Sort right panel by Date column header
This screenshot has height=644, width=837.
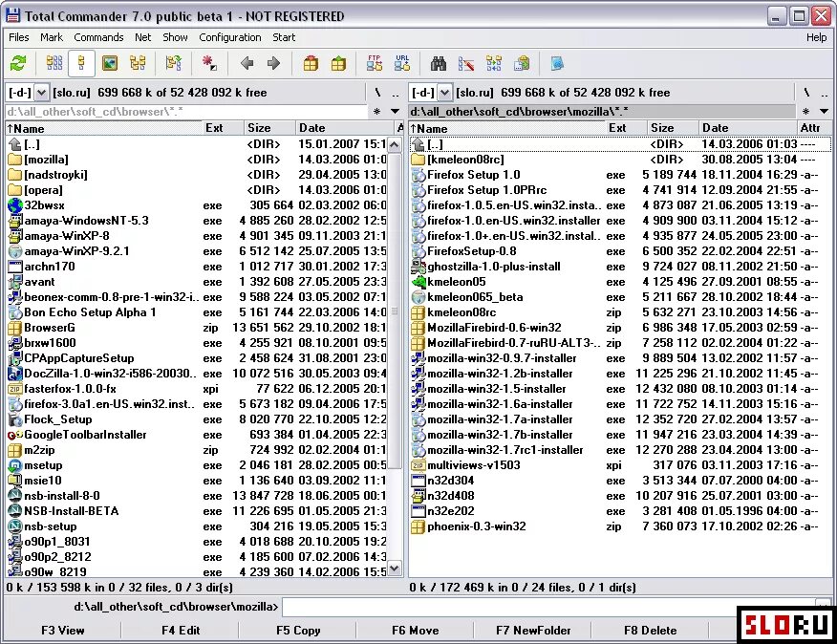[747, 128]
